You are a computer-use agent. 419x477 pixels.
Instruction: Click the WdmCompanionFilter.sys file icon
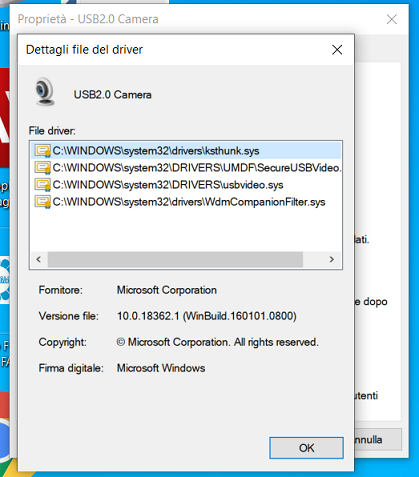click(43, 202)
